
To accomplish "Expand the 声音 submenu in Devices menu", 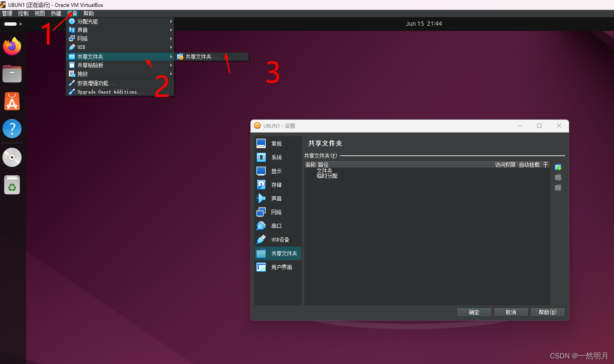I will [x=120, y=30].
